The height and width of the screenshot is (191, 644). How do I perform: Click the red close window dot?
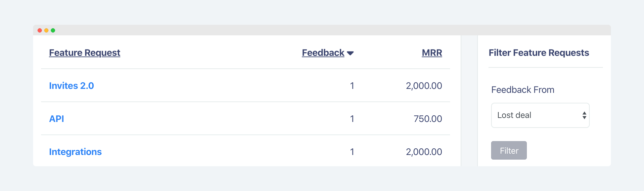(x=40, y=30)
